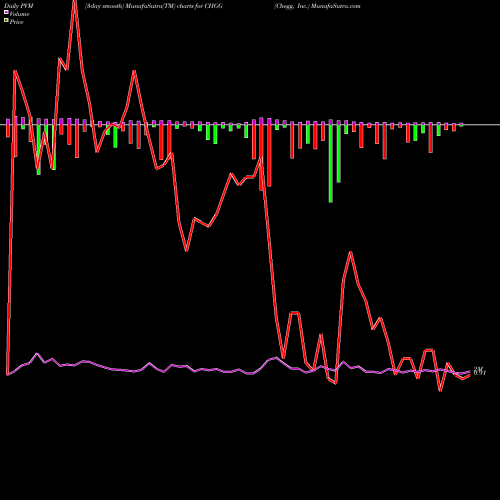This screenshot has height=500, width=500.
Task: Click the 2M volume label at the right end of the line
Action: [478, 369]
